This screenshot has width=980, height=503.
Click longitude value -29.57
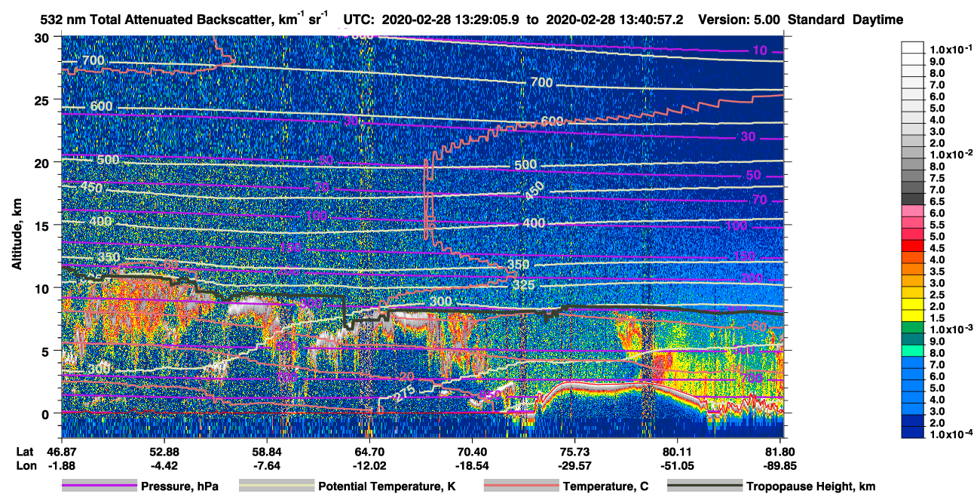tap(574, 465)
